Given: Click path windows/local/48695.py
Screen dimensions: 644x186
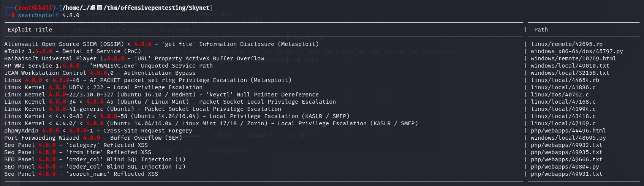Looking at the screenshot, I should click(x=568, y=138).
